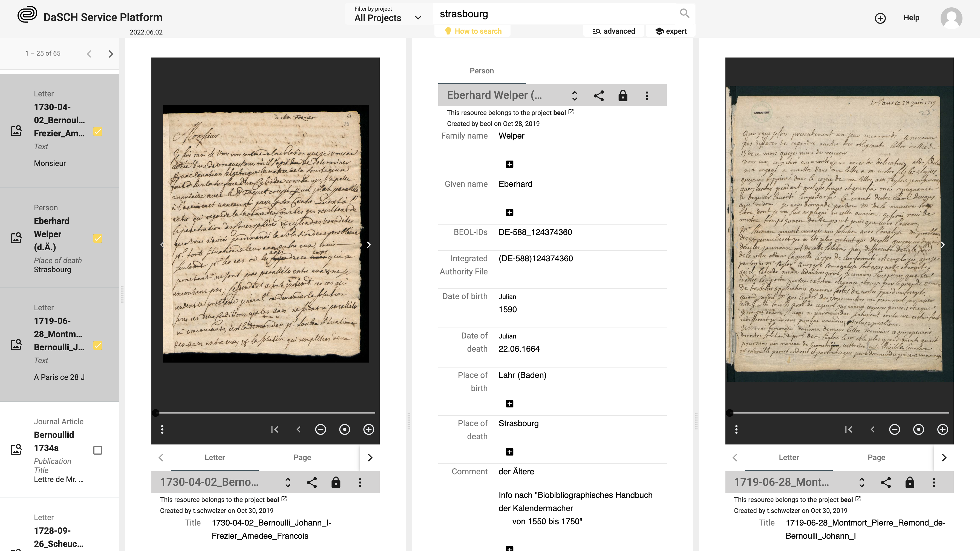Go to previous page in left viewer
This screenshot has width=980, height=551.
[299, 430]
